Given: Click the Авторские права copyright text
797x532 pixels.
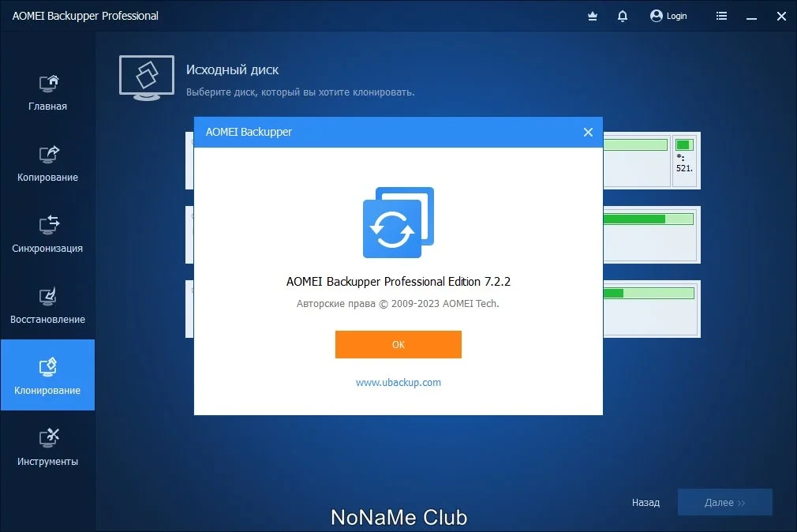Looking at the screenshot, I should 398,304.
